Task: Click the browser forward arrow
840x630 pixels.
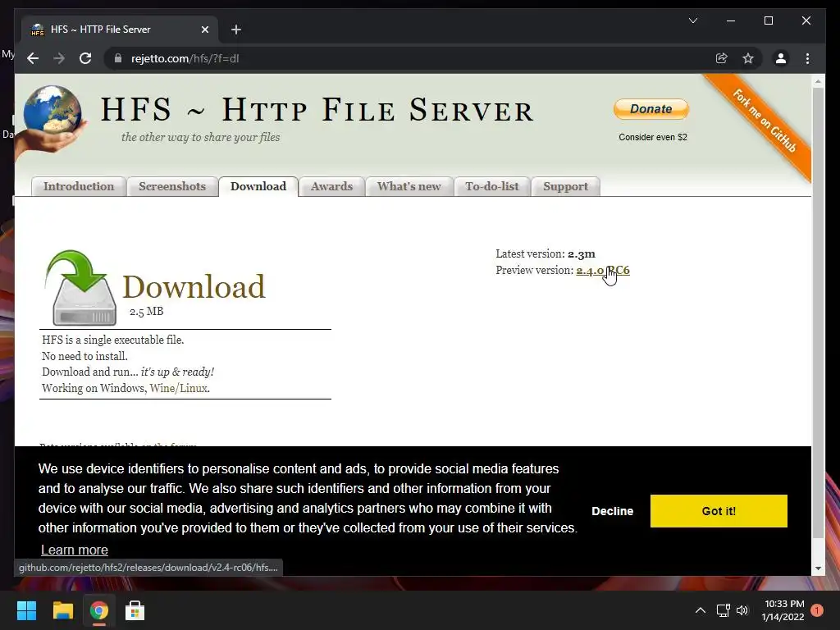Action: click(x=59, y=58)
